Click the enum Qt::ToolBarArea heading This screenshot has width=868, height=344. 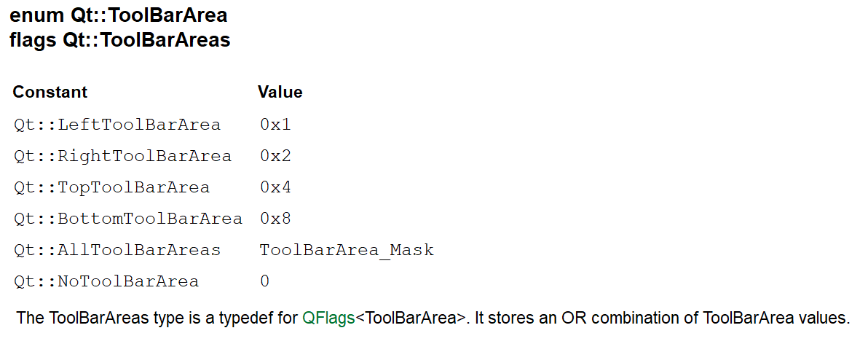click(x=119, y=15)
